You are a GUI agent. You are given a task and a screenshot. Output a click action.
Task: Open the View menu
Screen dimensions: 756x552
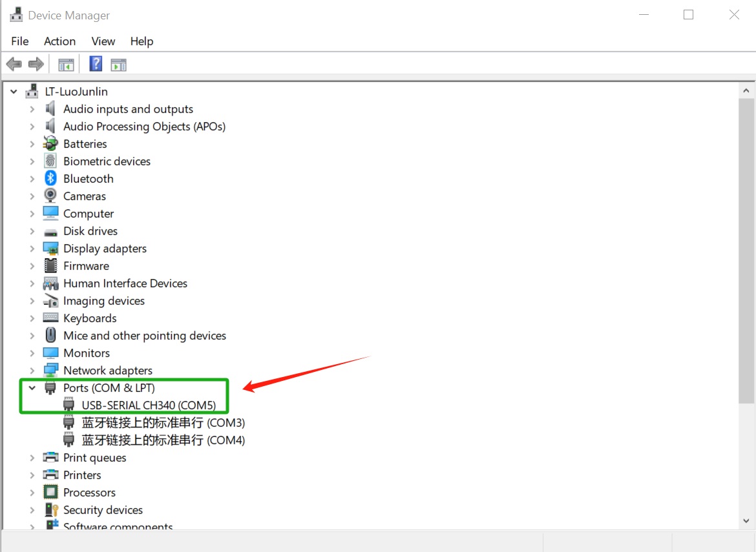pyautogui.click(x=103, y=41)
